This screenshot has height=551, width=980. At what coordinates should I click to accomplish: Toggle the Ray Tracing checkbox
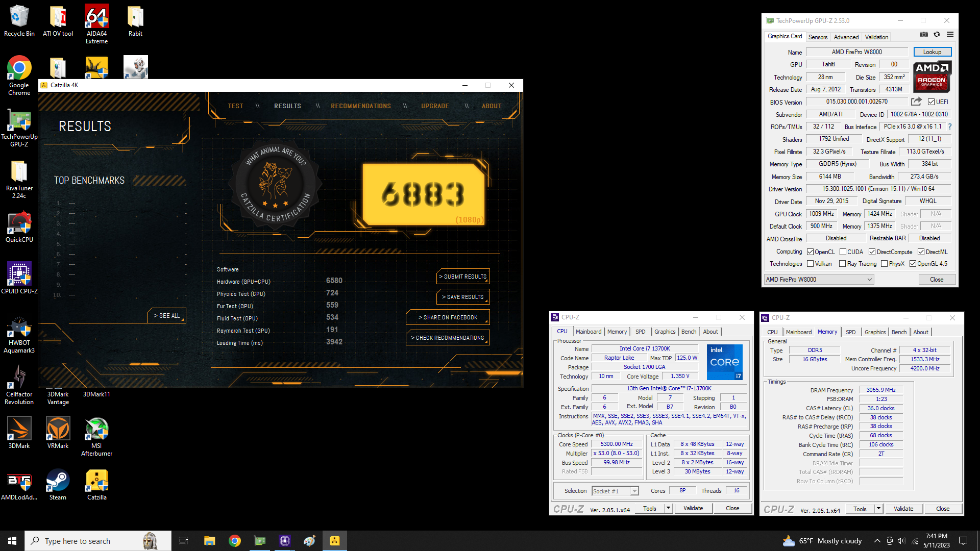coord(843,264)
